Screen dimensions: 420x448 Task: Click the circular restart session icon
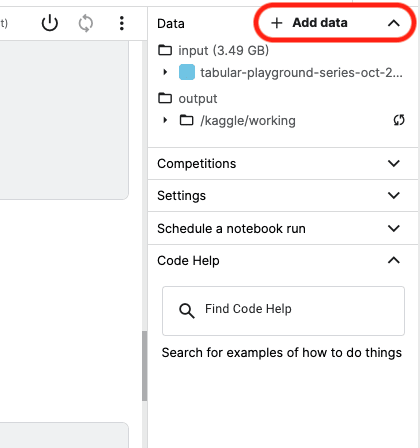coord(86,23)
